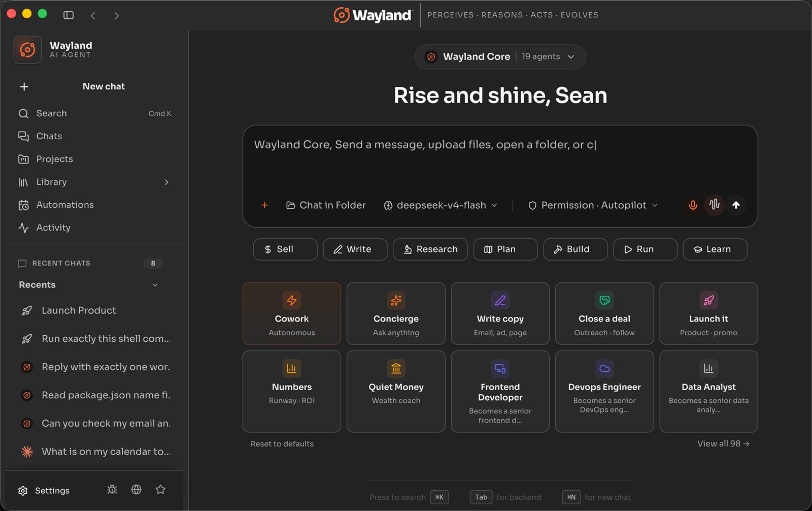Open the 'Read package.json name fi.' chat
Screen dimensions: 812x511
pyautogui.click(x=94, y=395)
